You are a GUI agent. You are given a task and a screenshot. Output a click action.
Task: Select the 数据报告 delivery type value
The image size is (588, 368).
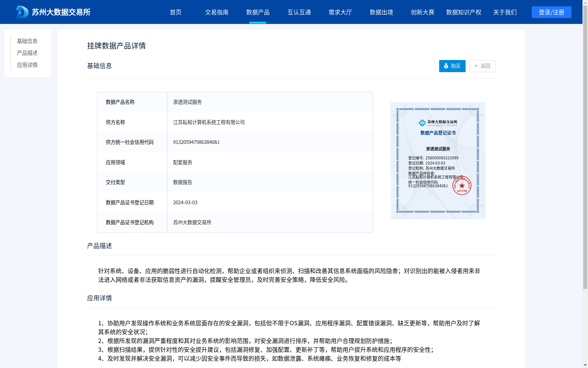(x=183, y=182)
